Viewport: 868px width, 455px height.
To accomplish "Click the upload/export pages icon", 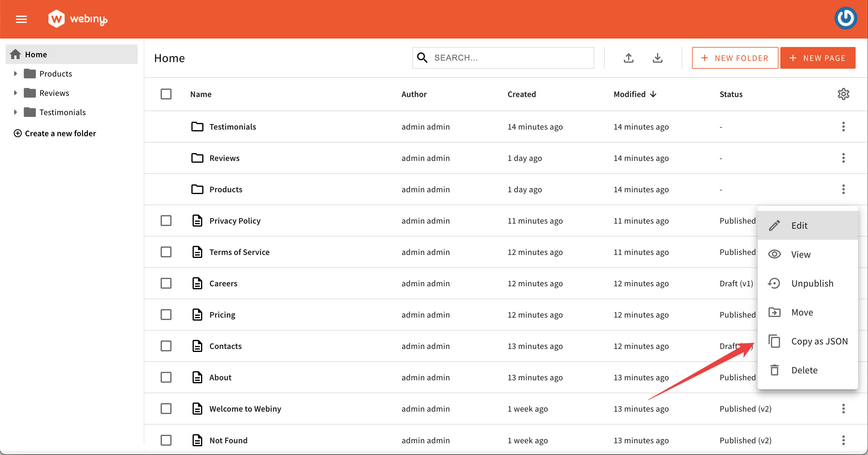I will point(628,58).
